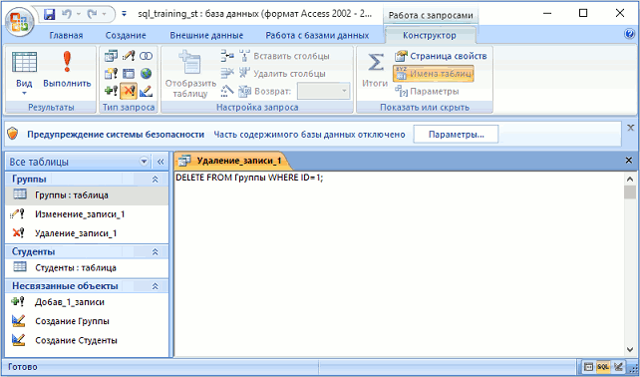The height and width of the screenshot is (377, 640).
Task: Select the Конструктор ribbon tab
Action: [x=429, y=35]
